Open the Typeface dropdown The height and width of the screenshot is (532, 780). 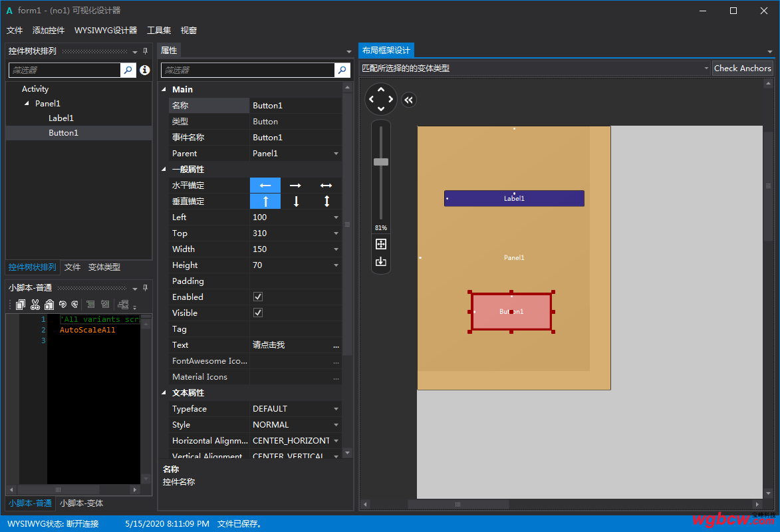pos(336,409)
